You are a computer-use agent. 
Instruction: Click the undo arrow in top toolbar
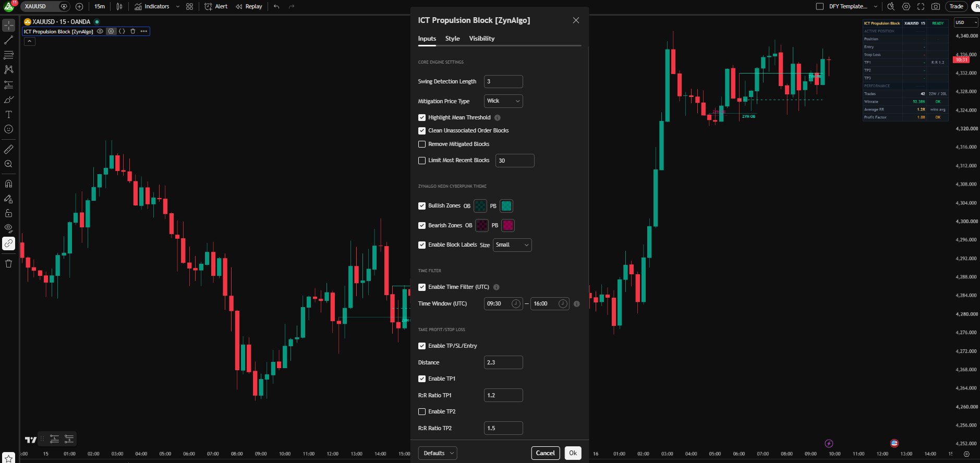276,6
